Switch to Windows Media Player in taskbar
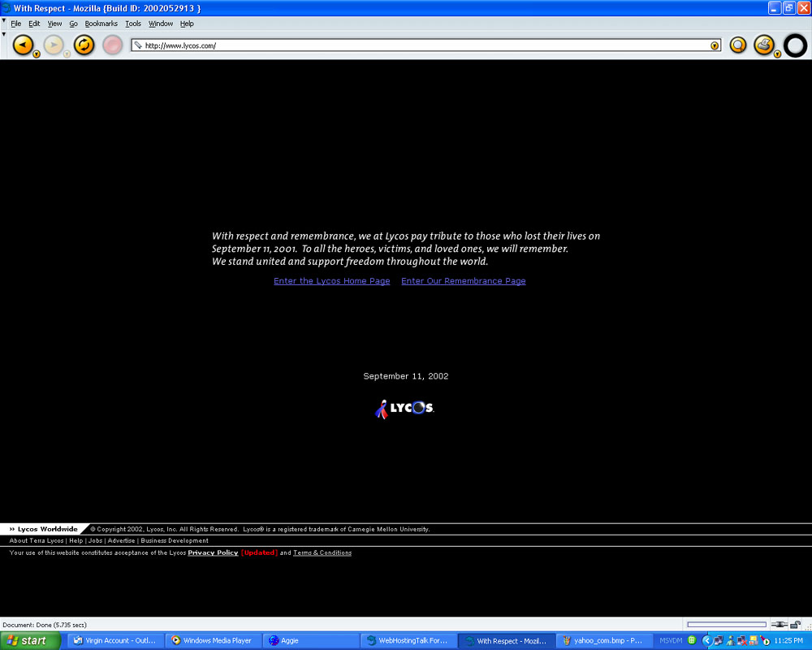This screenshot has width=812, height=650. 213,640
